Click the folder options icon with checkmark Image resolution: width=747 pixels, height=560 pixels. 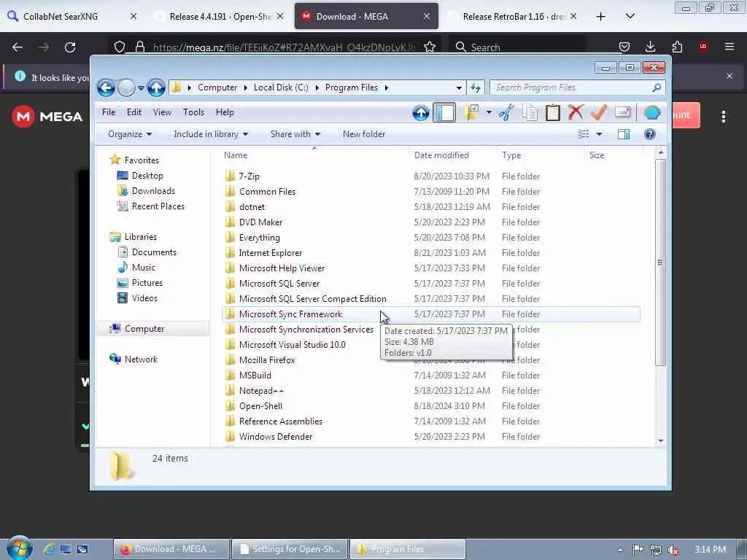click(x=471, y=113)
